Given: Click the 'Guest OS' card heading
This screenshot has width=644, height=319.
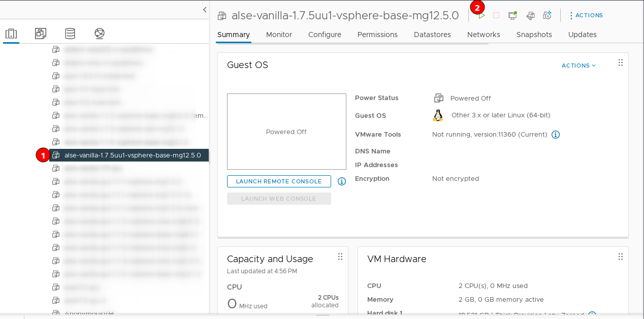Looking at the screenshot, I should point(247,65).
